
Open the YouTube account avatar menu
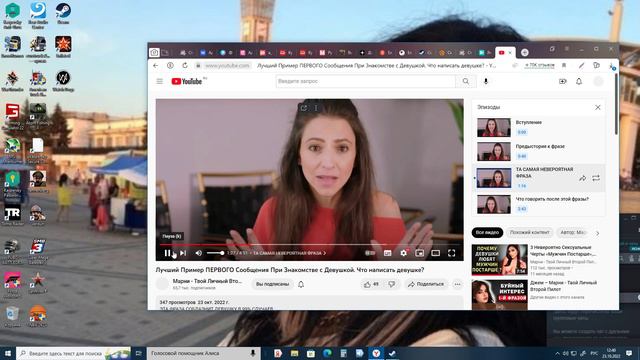[598, 81]
